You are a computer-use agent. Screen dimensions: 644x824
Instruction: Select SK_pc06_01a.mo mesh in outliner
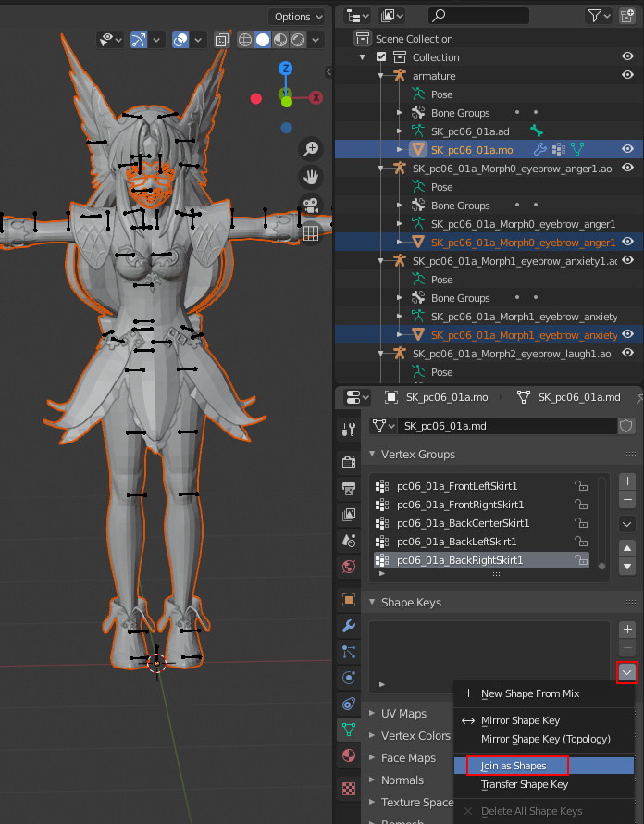coord(472,150)
